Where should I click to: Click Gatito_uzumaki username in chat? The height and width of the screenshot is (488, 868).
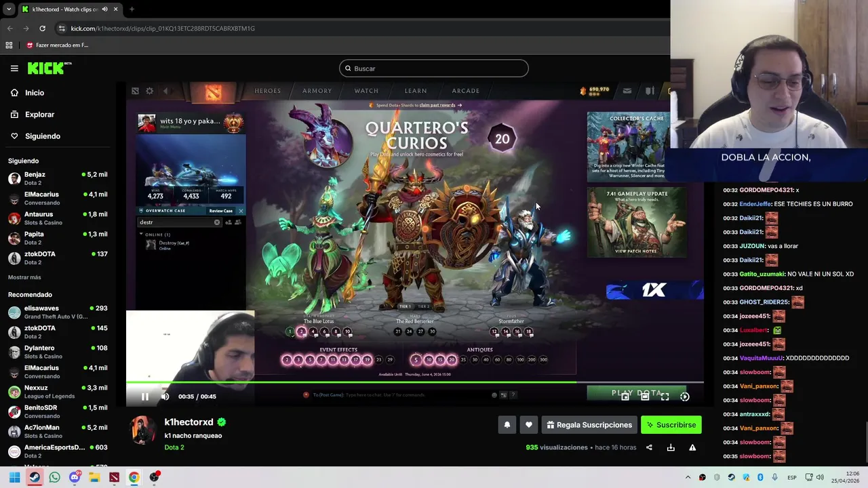(762, 274)
